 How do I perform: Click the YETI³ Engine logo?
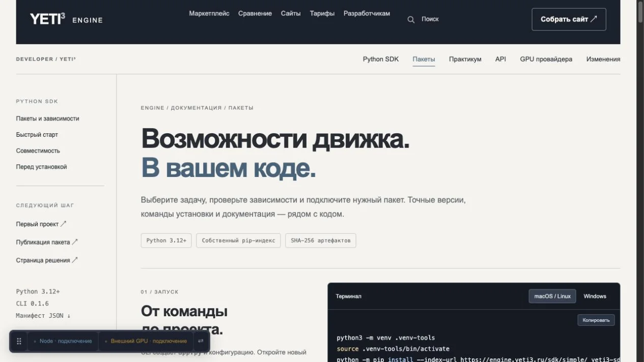tap(66, 19)
